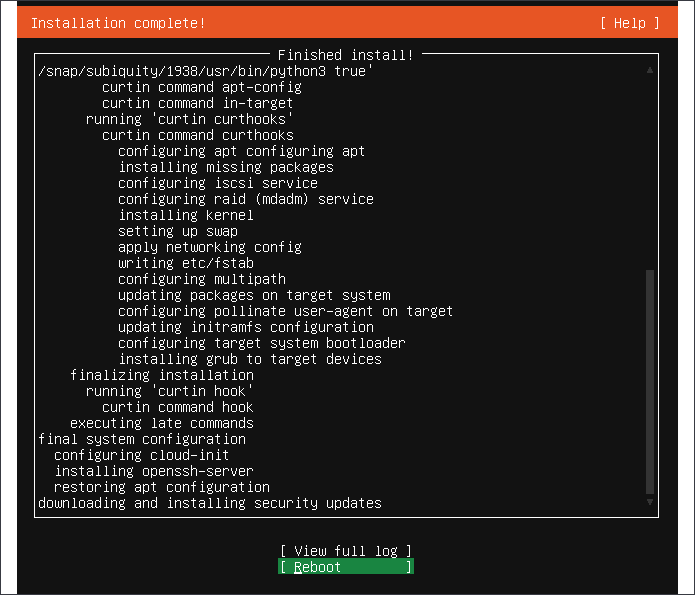Click 'writing etc/fstab' log line
695x595 pixels.
pyautogui.click(x=186, y=263)
